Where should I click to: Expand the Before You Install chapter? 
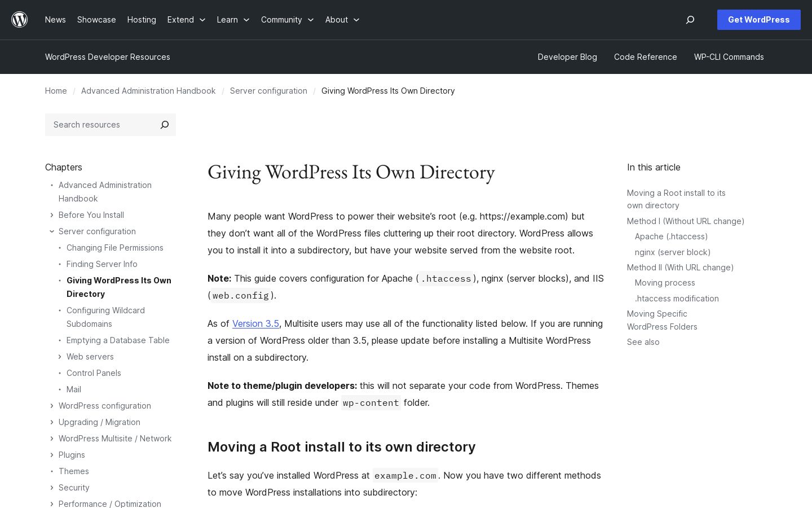point(52,215)
